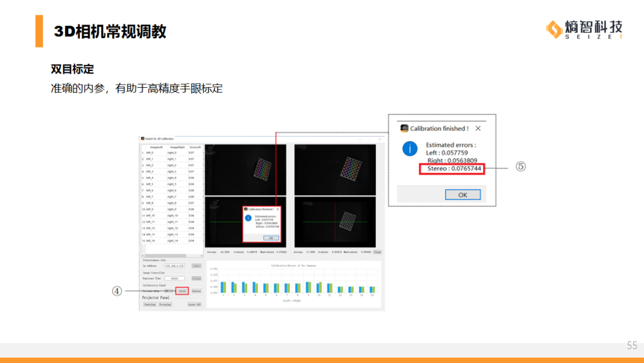Click the bottom-right camera view with checkerboard
Viewport: 644px width, 363px height.
click(335, 223)
